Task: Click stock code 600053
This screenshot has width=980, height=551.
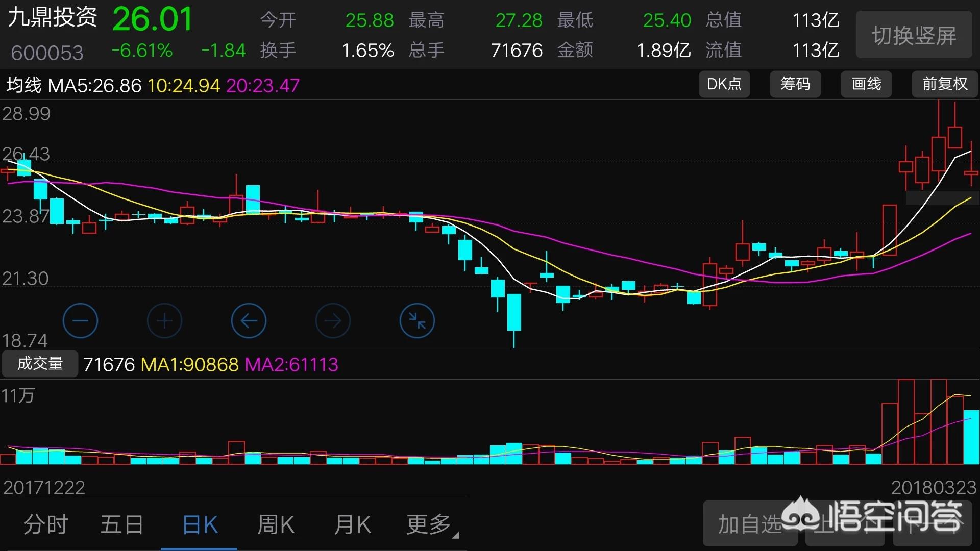Action: 47,53
